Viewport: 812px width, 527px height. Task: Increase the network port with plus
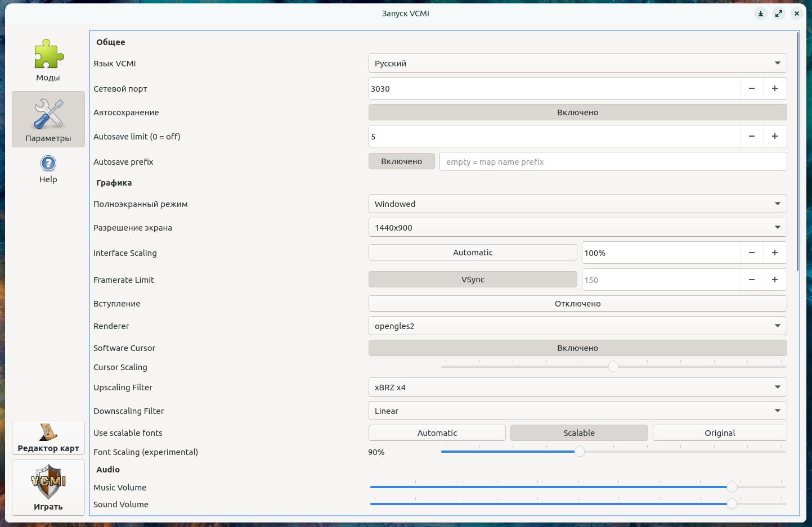tap(774, 88)
